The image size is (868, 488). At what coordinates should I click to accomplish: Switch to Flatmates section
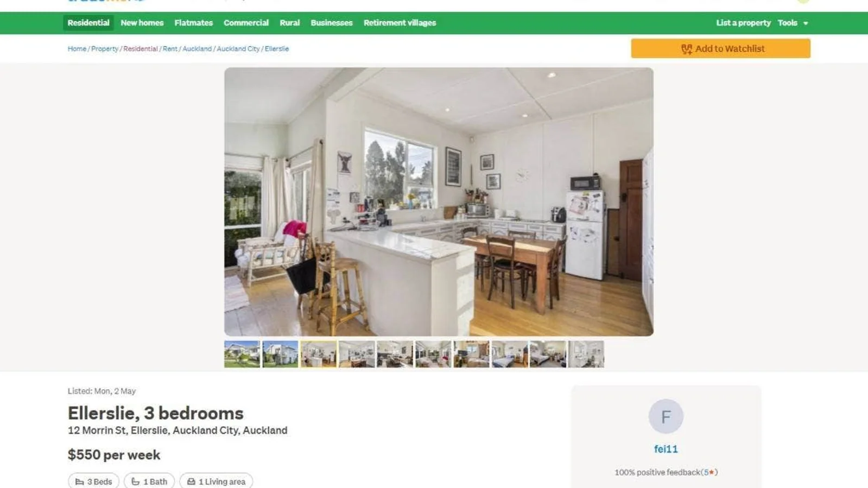(x=193, y=23)
